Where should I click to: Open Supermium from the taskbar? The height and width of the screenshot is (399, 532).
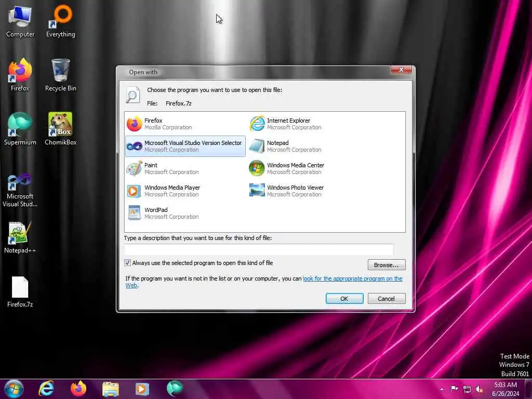pos(175,389)
